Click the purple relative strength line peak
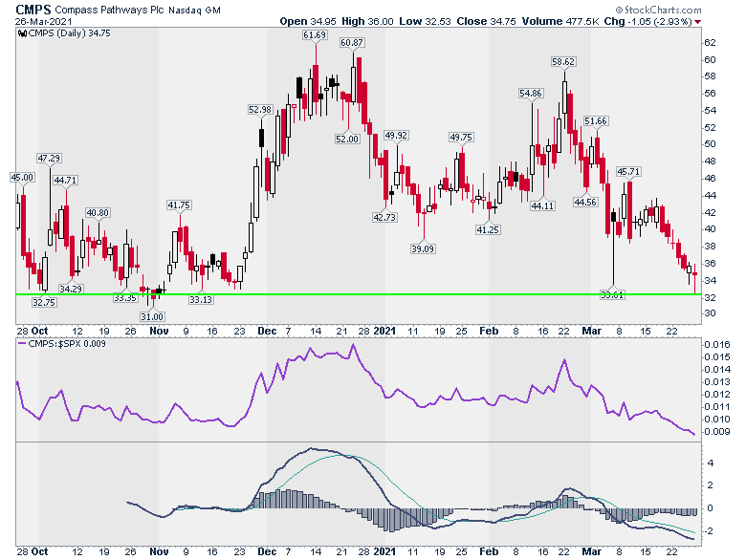Image resolution: width=746 pixels, height=560 pixels. coord(353,345)
